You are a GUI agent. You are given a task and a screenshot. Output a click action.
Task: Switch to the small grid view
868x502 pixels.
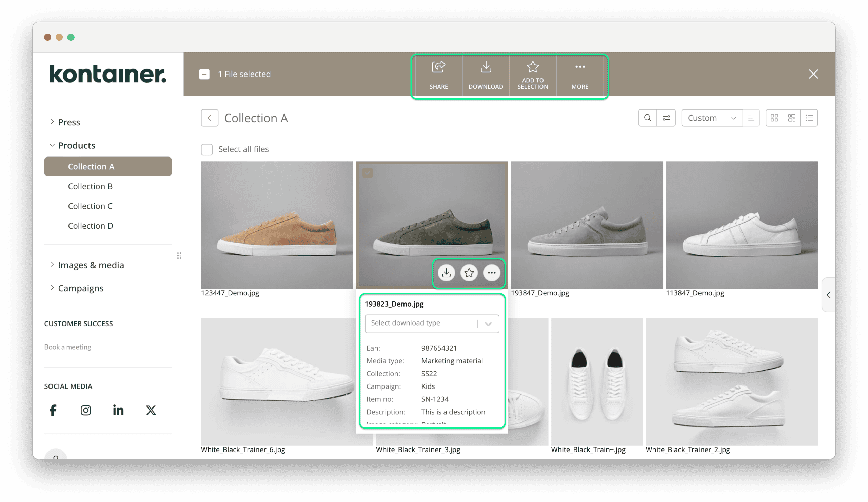(774, 118)
